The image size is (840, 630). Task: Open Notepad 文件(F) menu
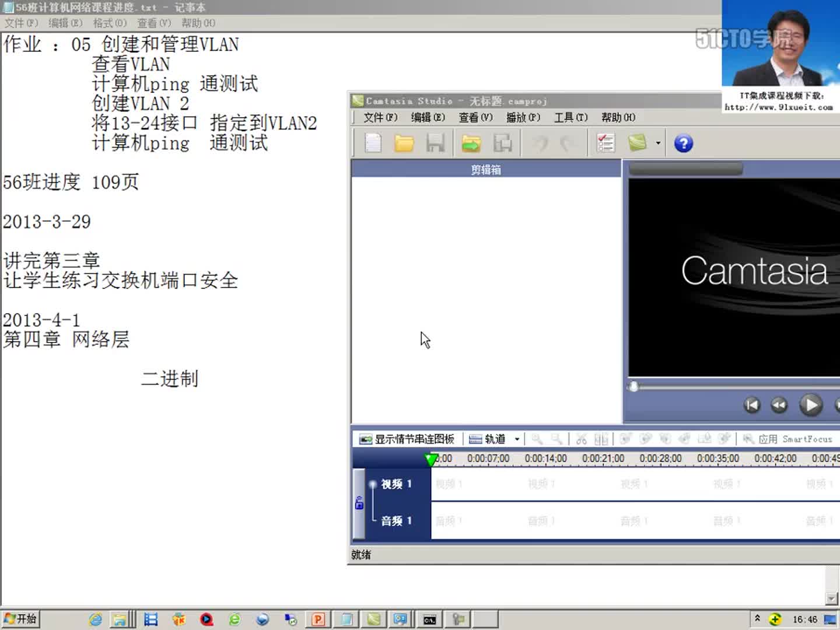pyautogui.click(x=22, y=23)
